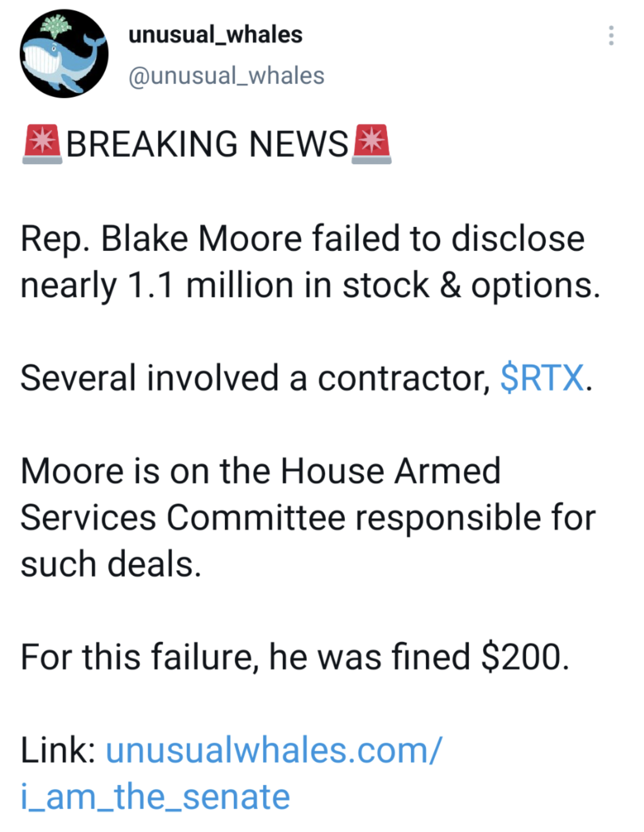Click the "$200" fine amount
The width and height of the screenshot is (644, 832).
click(521, 657)
